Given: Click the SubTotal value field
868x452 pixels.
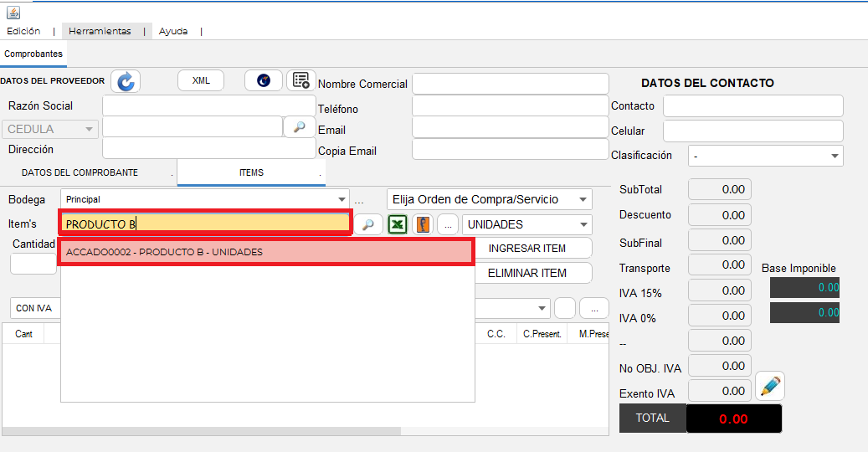Looking at the screenshot, I should (720, 189).
